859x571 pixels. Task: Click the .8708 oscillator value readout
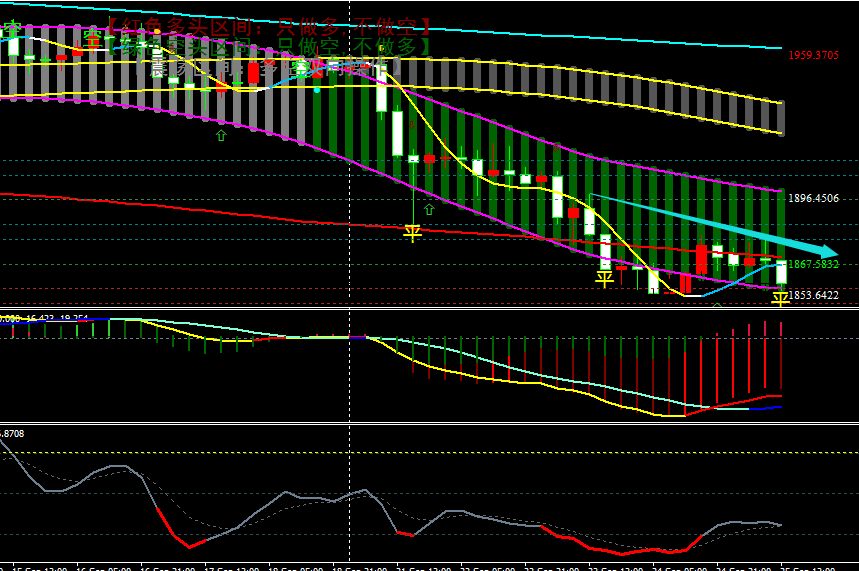click(x=12, y=433)
